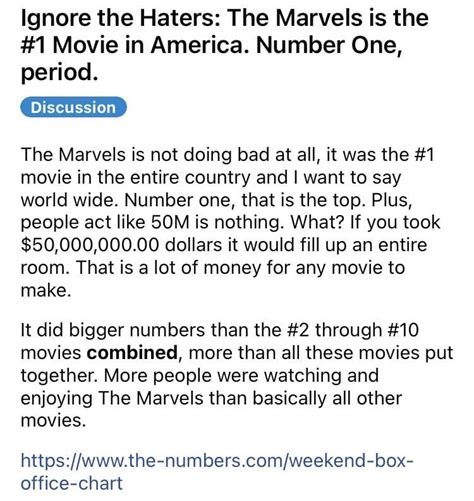This screenshot has width=474, height=501.
Task: Click the #10 in second paragraph
Action: pos(403,330)
